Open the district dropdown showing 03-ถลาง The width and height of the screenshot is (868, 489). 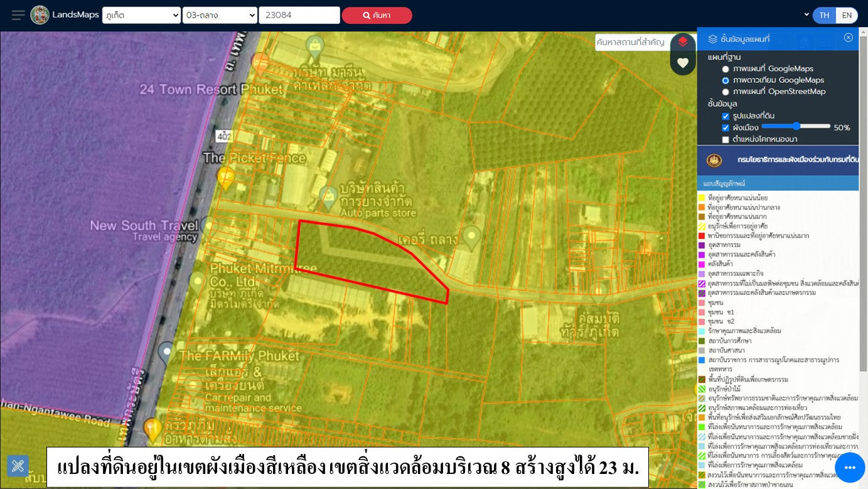pyautogui.click(x=220, y=15)
